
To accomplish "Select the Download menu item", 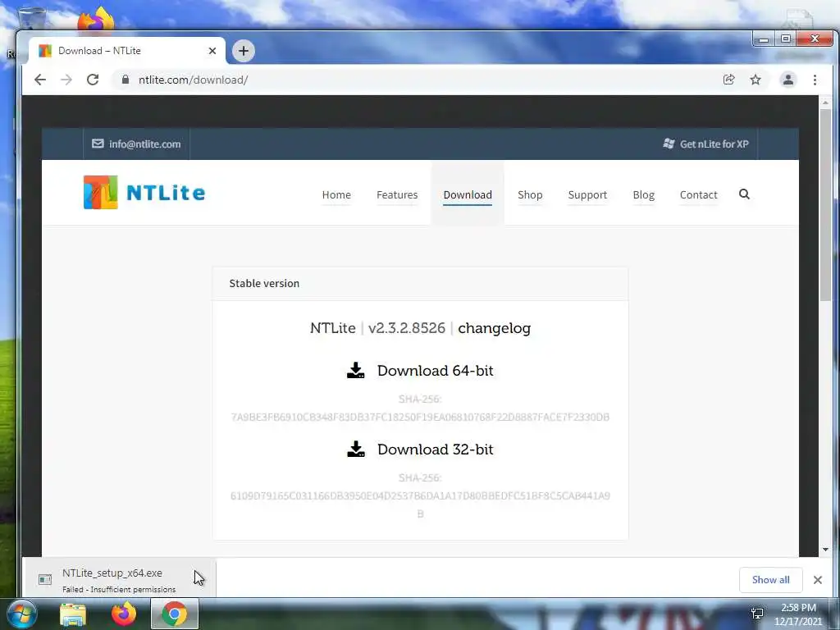I will [x=468, y=195].
